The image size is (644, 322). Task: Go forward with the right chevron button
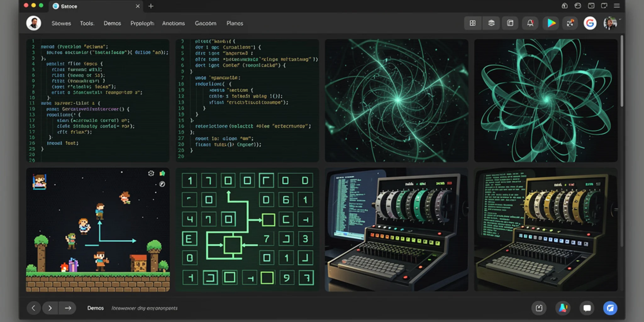coord(50,308)
